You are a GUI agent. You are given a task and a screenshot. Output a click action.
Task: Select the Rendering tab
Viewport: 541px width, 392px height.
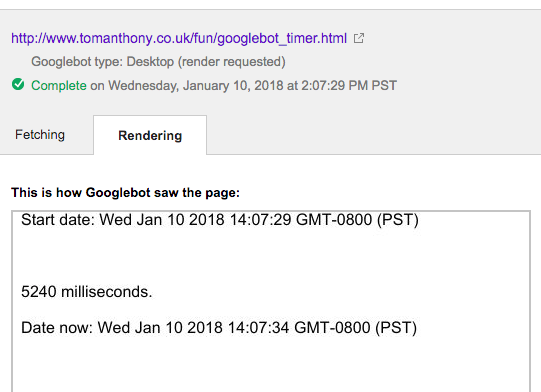(x=150, y=135)
